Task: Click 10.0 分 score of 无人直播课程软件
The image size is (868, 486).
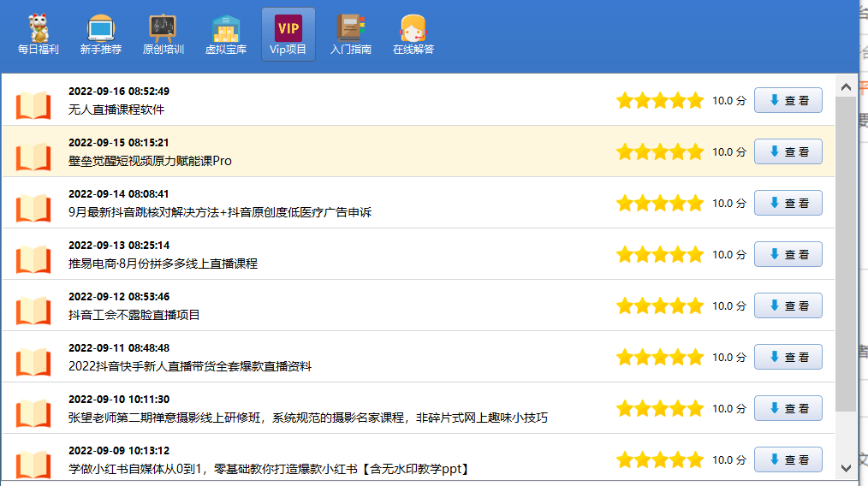Action: (729, 101)
